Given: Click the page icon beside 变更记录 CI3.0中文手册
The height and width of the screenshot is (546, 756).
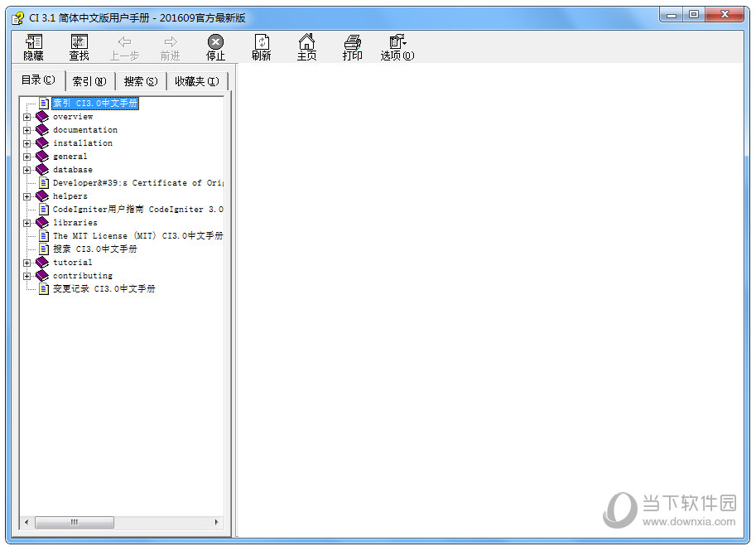Looking at the screenshot, I should 44,289.
